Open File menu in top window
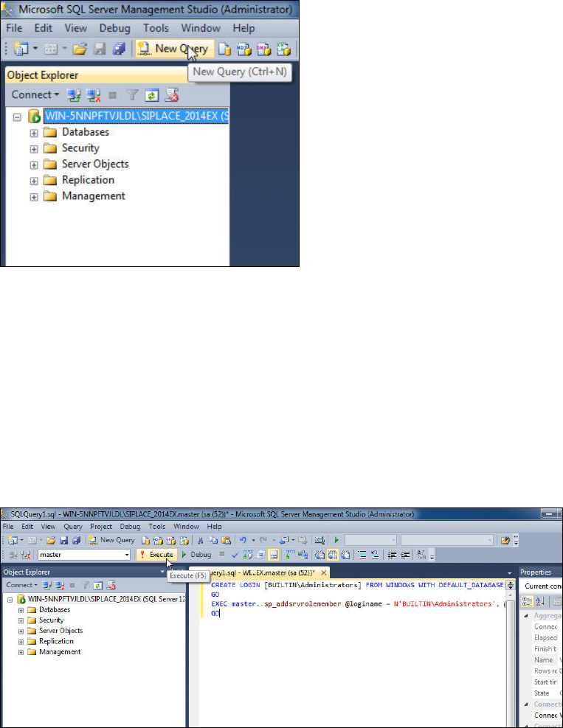563x728 pixels. 14,28
